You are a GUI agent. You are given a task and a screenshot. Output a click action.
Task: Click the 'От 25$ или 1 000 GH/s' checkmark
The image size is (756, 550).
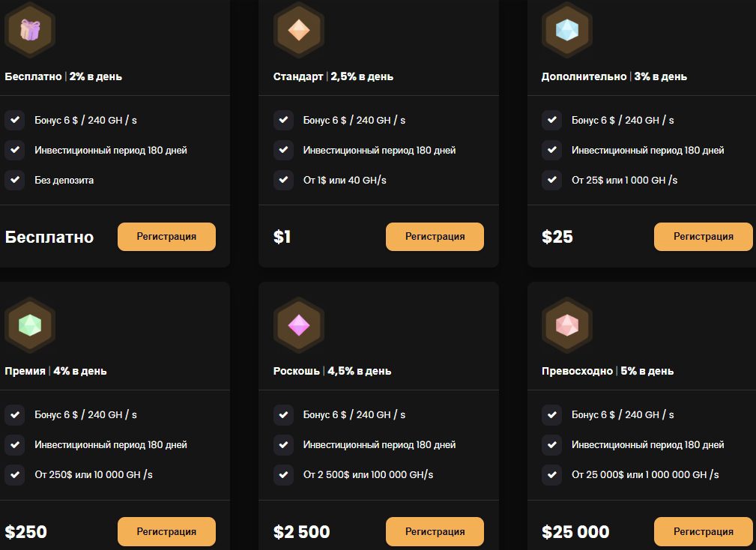click(551, 180)
